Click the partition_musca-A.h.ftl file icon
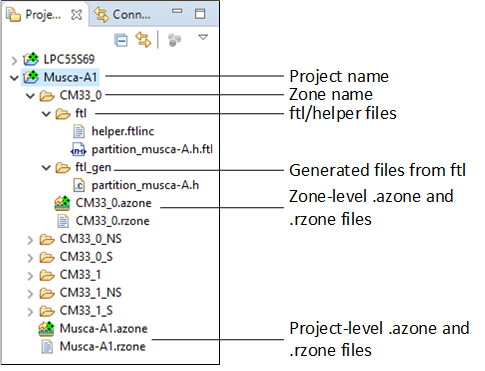The image size is (485, 371). click(x=78, y=149)
